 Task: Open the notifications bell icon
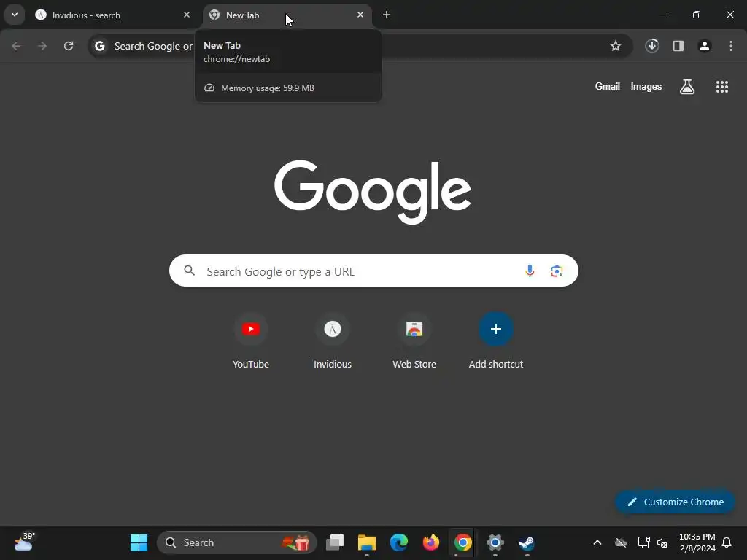point(727,542)
